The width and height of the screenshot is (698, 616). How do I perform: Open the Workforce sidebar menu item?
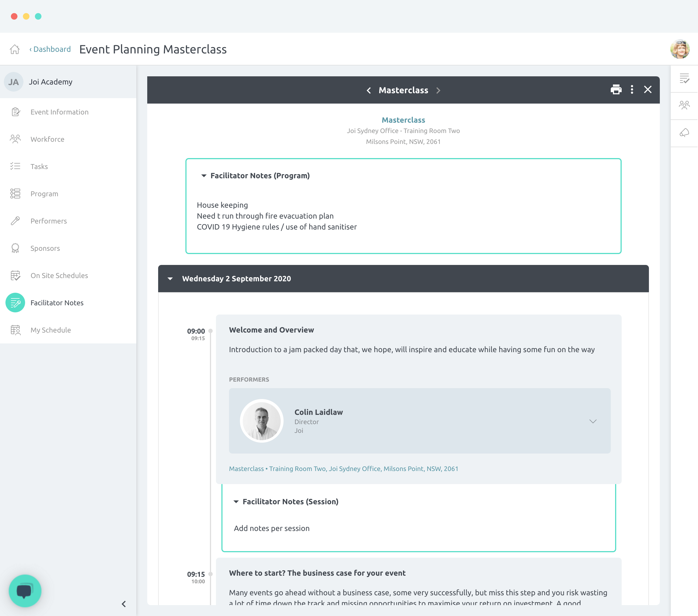[47, 139]
